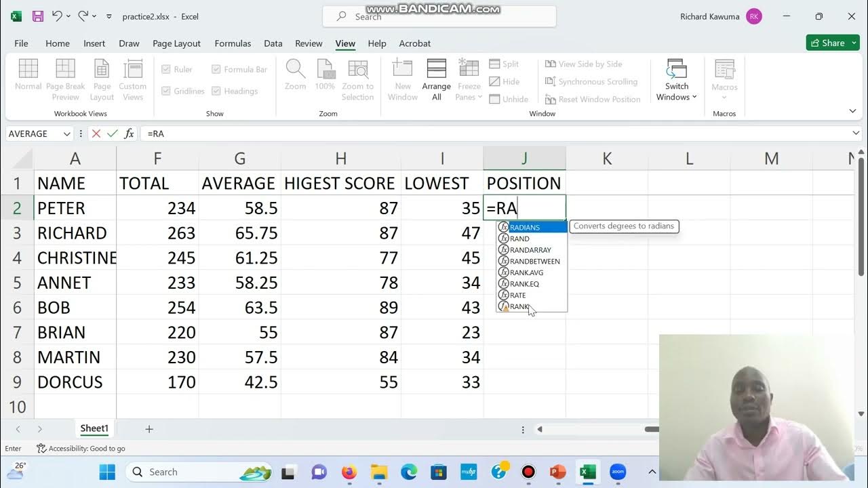Screen dimensions: 868x488
Task: Click the horizontal scrollbar thumb
Action: coord(652,429)
